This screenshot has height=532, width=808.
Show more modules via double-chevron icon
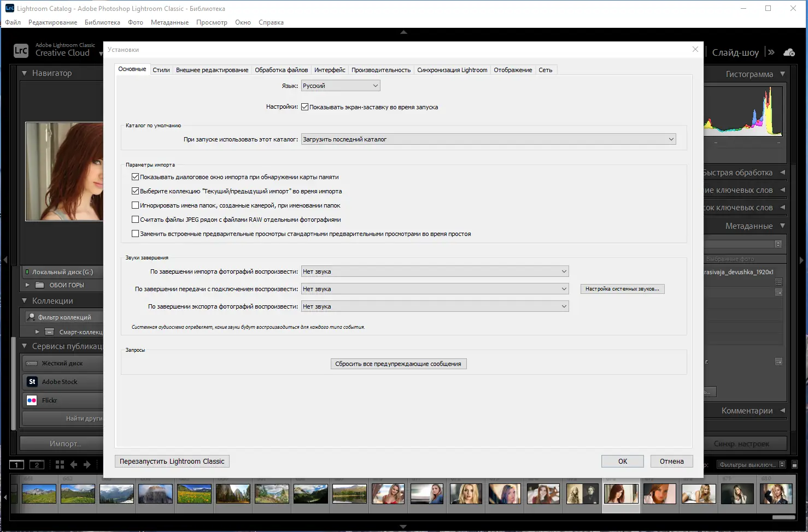click(x=771, y=52)
